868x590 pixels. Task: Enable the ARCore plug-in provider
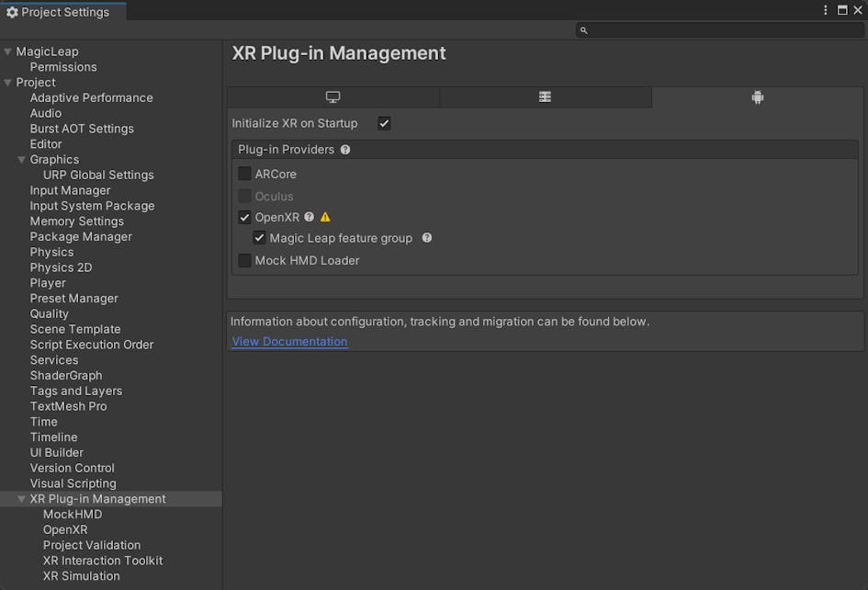(244, 174)
